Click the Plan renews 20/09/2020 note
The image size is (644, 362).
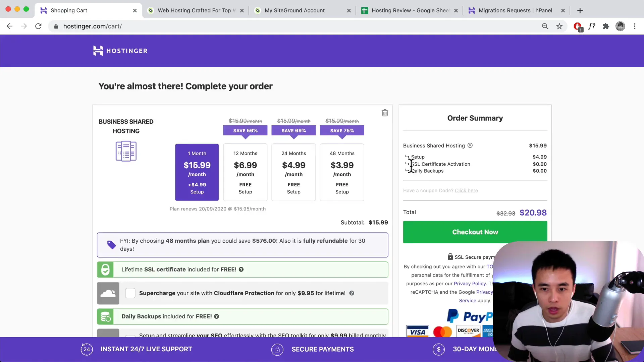click(x=218, y=209)
